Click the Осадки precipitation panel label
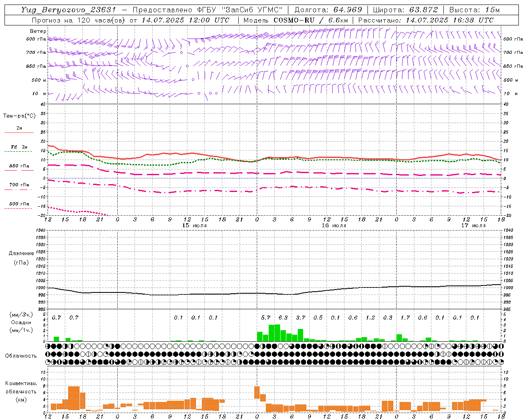The height and width of the screenshot is (420, 525). pos(21,322)
